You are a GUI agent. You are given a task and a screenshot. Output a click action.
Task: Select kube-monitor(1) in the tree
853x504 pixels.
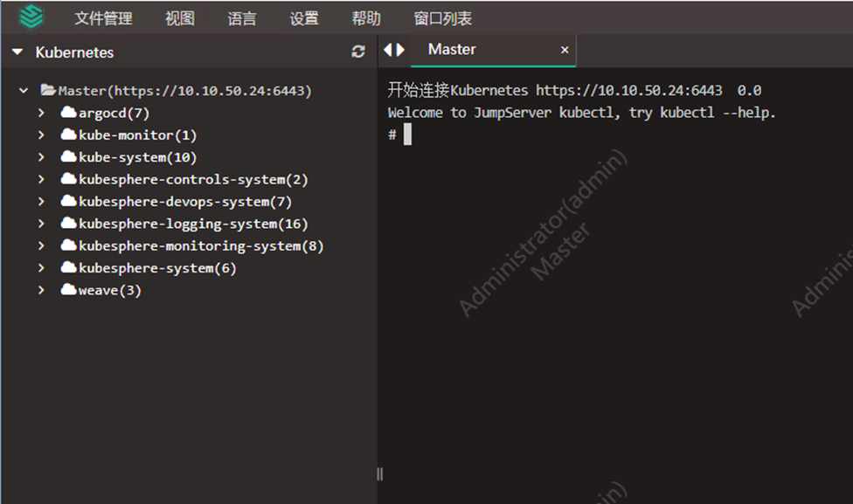coord(137,135)
